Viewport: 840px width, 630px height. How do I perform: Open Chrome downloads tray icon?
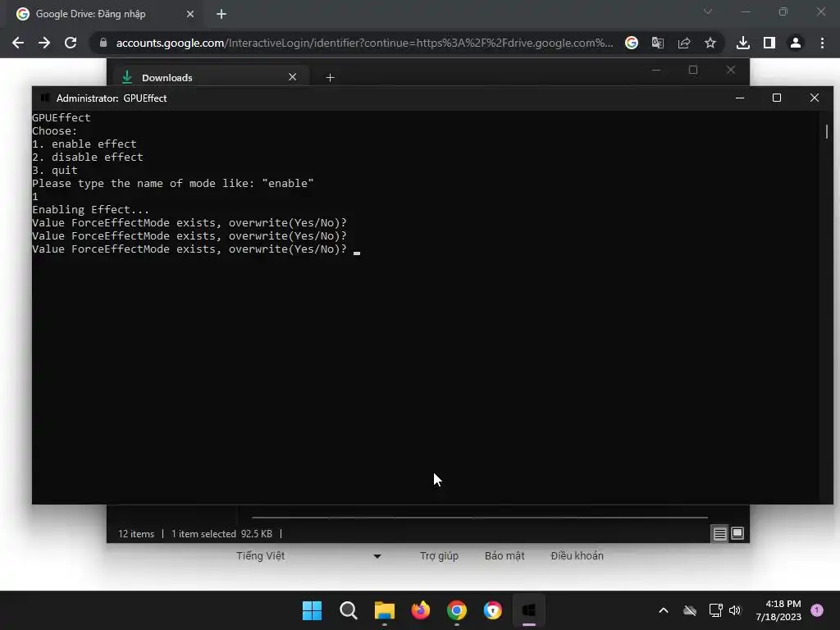[743, 43]
